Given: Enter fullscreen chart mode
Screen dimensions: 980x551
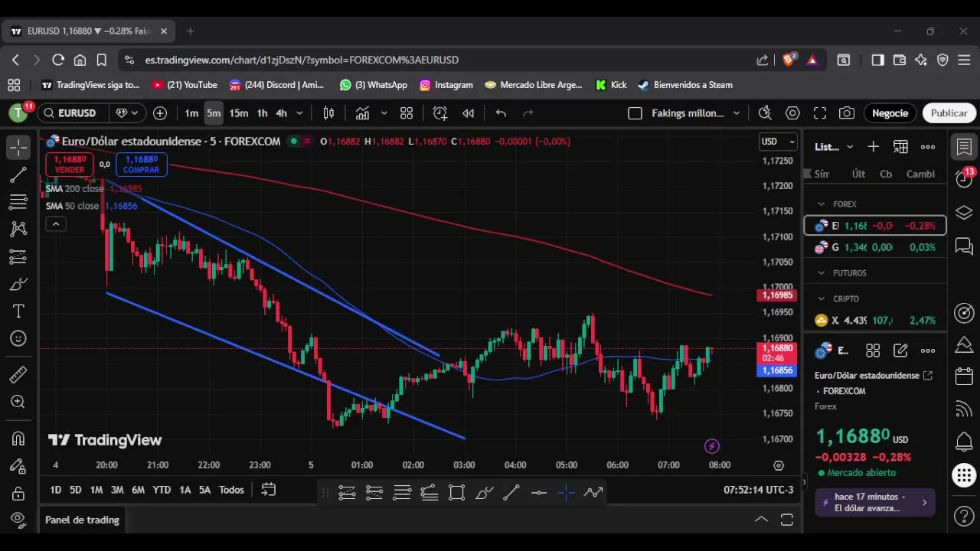Looking at the screenshot, I should click(x=820, y=113).
